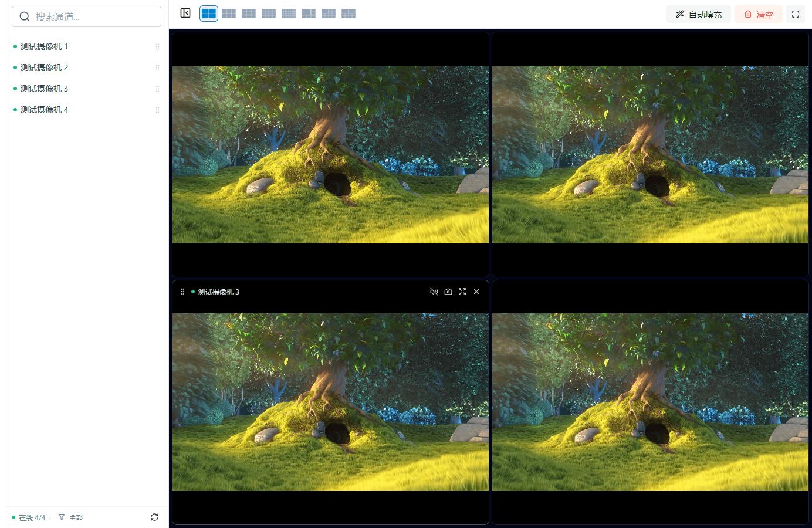The width and height of the screenshot is (812, 528).
Task: Choose the layout with one large pane
Action: (309, 13)
